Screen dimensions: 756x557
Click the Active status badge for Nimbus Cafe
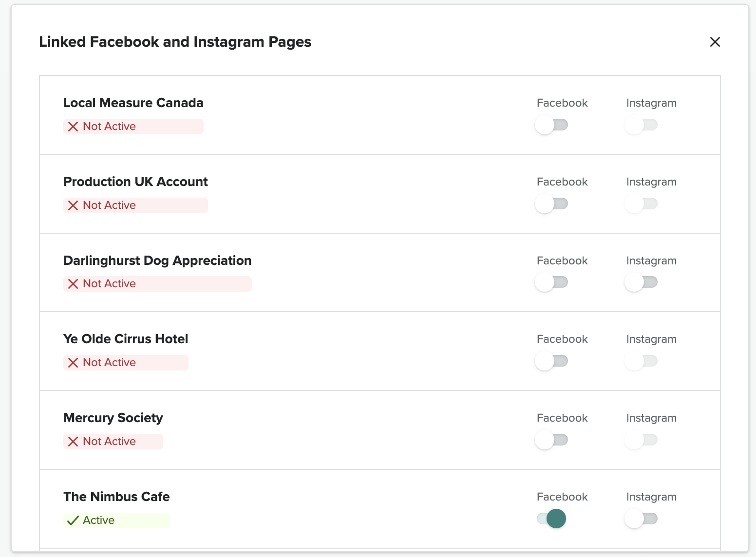pyautogui.click(x=116, y=520)
